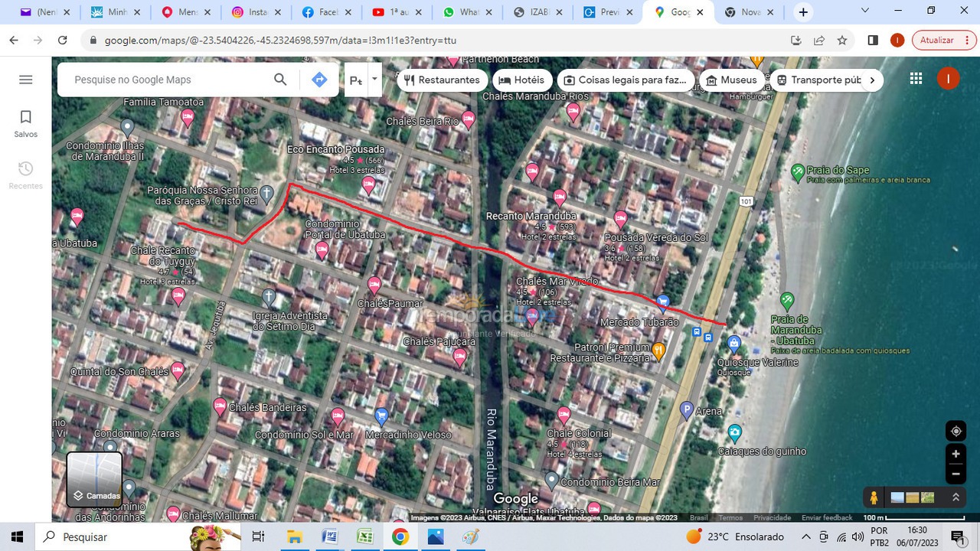The height and width of the screenshot is (551, 980).
Task: Center map on my location
Action: pyautogui.click(x=955, y=431)
